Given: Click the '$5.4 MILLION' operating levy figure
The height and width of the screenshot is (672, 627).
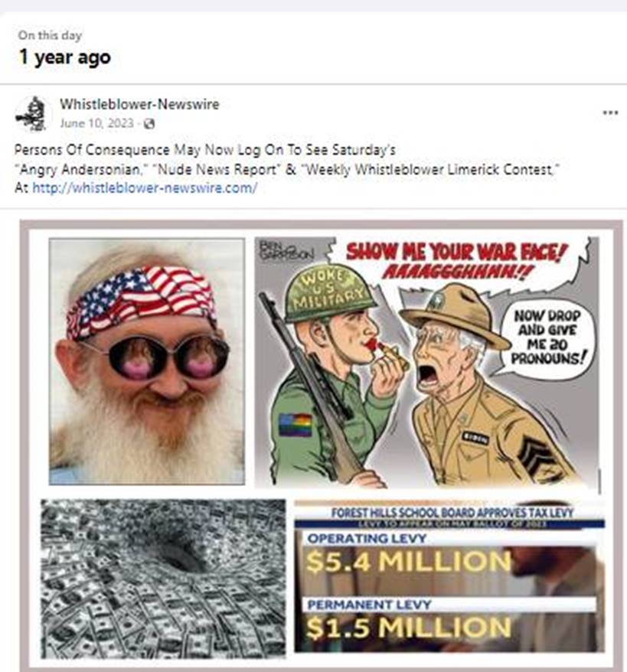Looking at the screenshot, I should [x=409, y=562].
